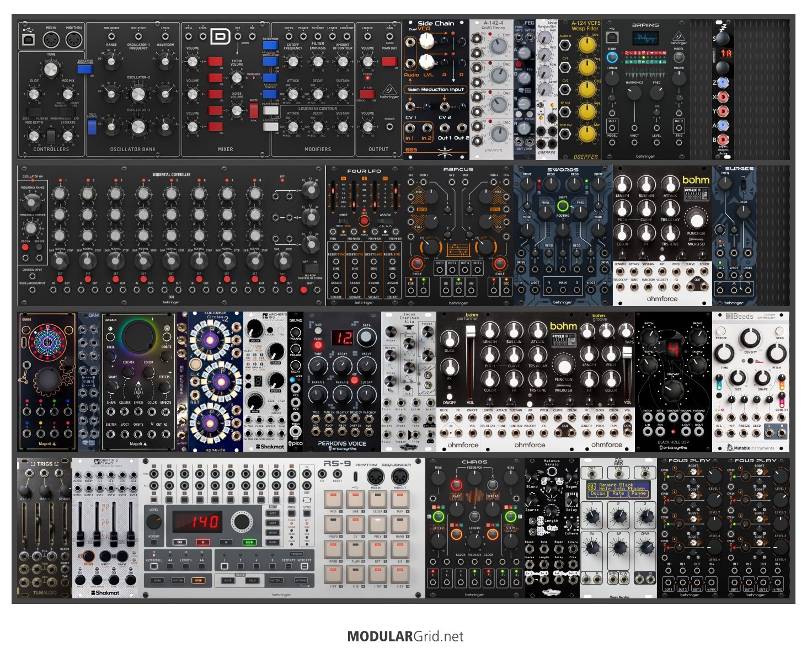Viewport: 812px width, 648px height.
Task: Click the filter EMPHASIS knob
Action: coord(318,61)
